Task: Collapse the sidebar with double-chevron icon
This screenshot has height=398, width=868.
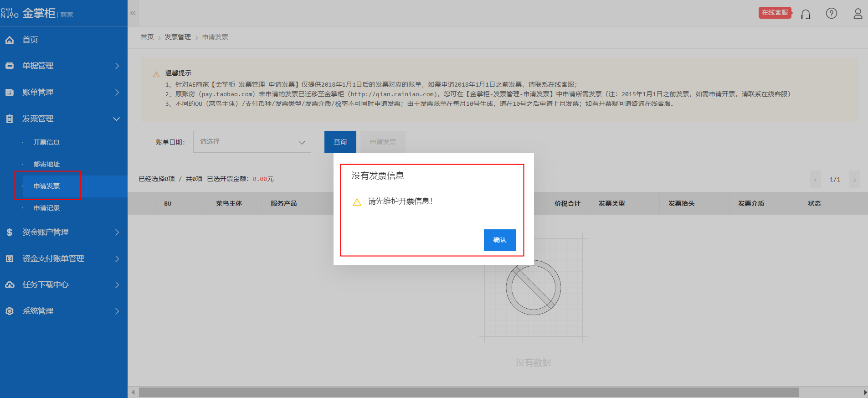Action: 133,13
